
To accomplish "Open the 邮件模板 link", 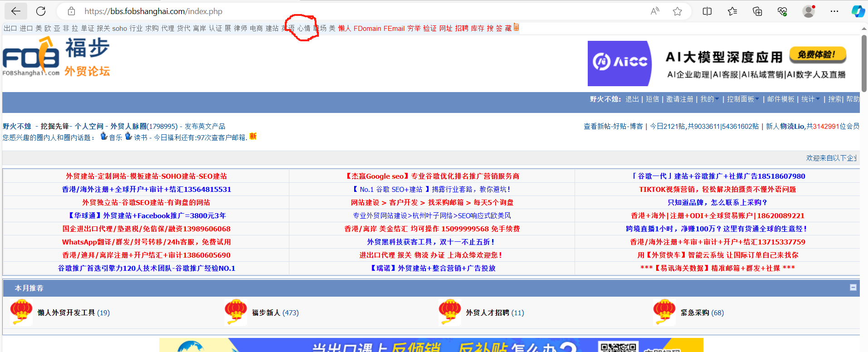I will [781, 99].
